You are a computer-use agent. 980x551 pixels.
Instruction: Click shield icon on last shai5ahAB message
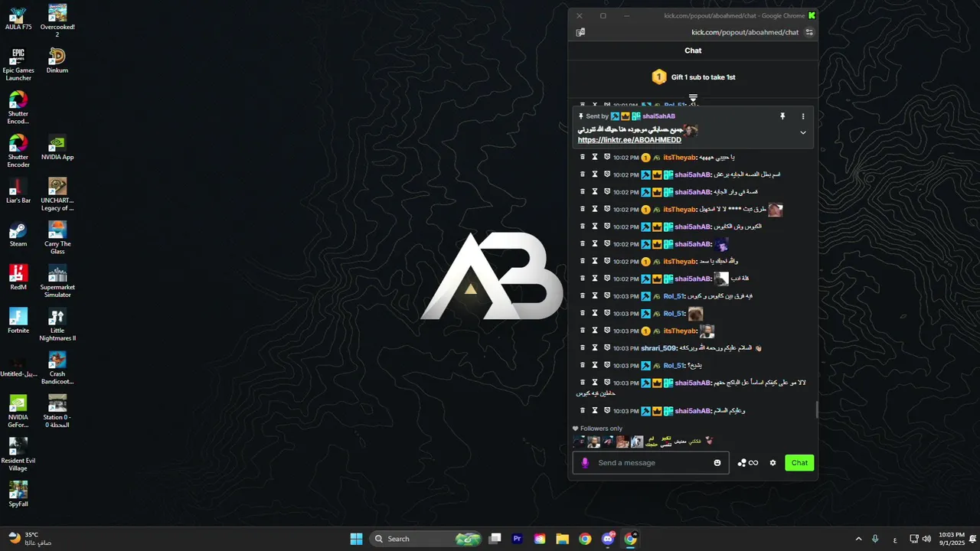[607, 410]
